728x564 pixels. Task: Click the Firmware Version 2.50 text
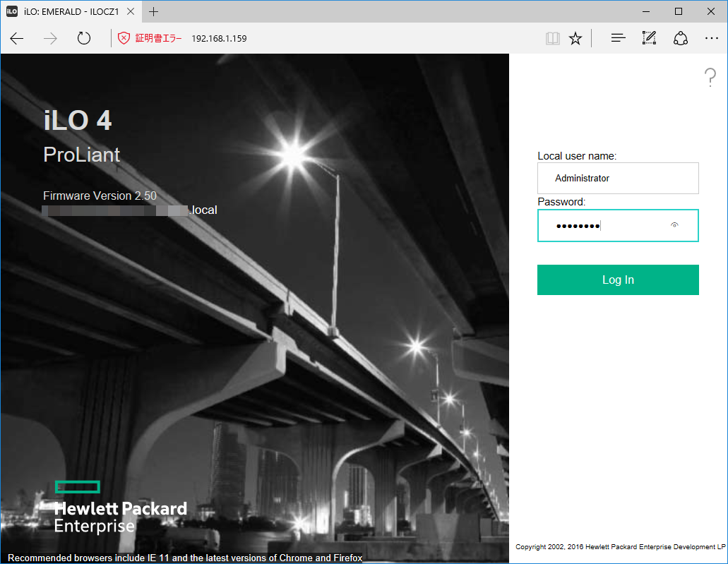click(x=100, y=196)
